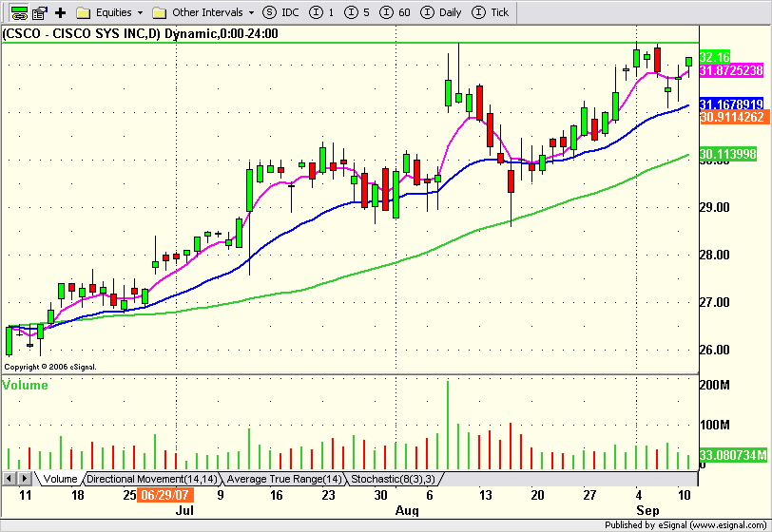Click the Jul month label on time axis
Viewport: 772px width, 532px height.
pyautogui.click(x=184, y=510)
